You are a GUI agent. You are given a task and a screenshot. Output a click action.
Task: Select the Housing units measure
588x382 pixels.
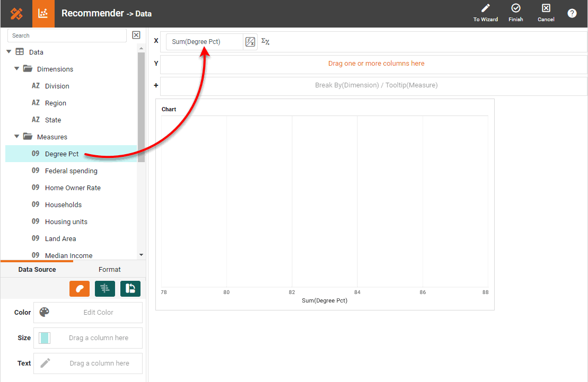pyautogui.click(x=66, y=222)
